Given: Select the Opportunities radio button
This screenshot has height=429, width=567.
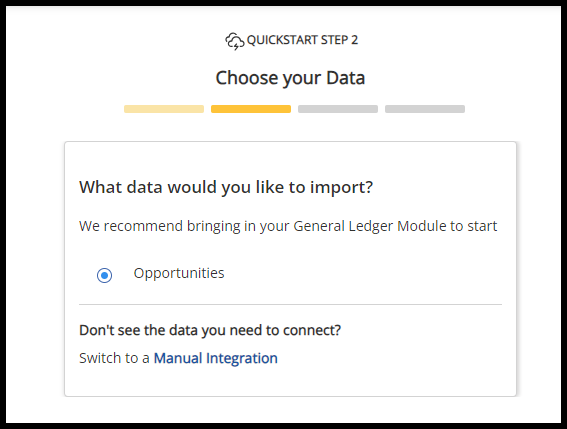Looking at the screenshot, I should pos(105,275).
